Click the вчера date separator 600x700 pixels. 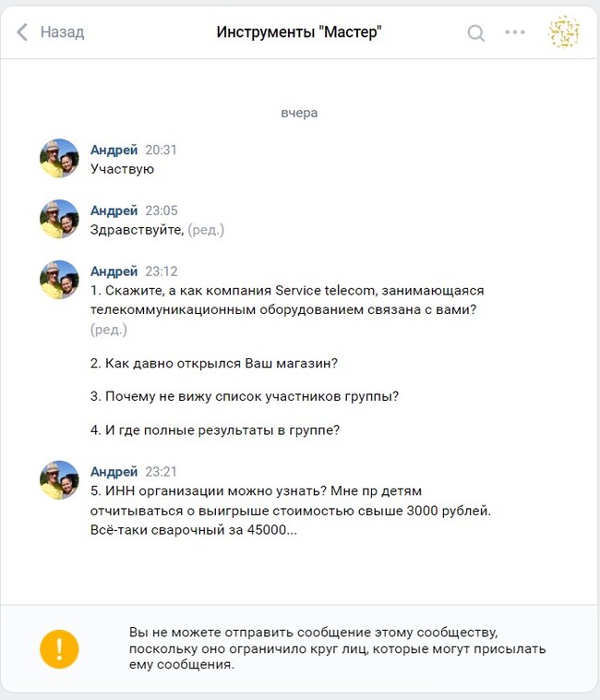pos(299,113)
